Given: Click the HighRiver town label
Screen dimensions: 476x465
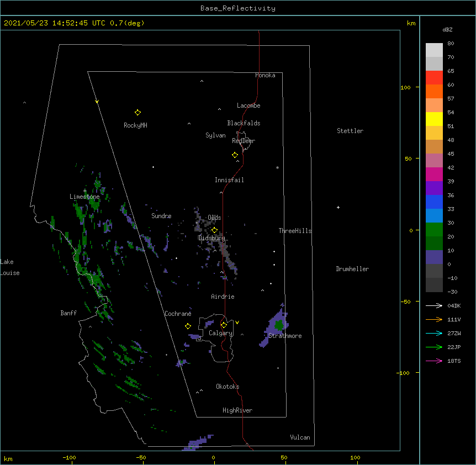Looking at the screenshot, I should [x=237, y=410].
